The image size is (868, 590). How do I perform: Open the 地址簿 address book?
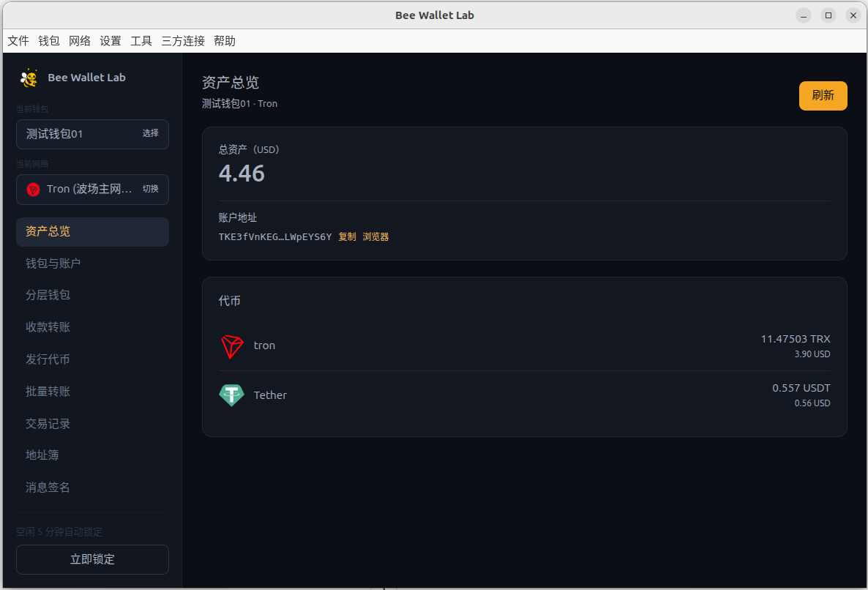(x=92, y=455)
